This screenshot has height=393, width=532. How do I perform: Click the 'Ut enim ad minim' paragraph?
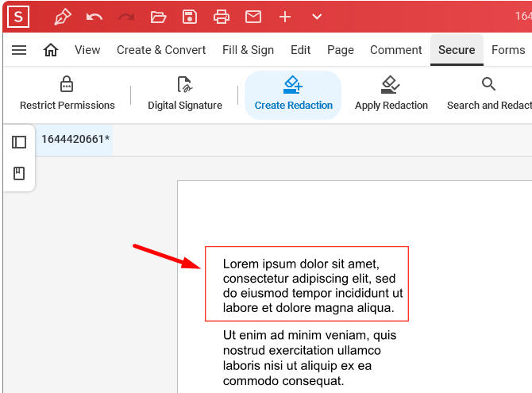(x=310, y=358)
